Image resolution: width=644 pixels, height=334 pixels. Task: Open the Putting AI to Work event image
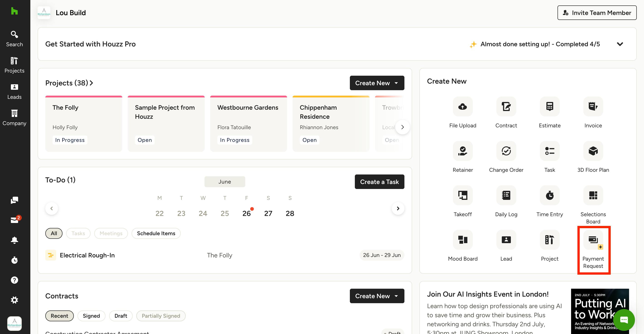pyautogui.click(x=600, y=311)
